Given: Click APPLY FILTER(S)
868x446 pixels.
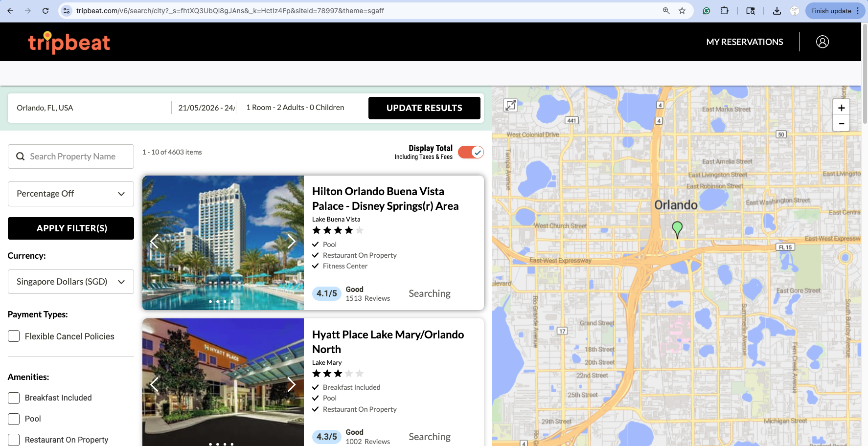Looking at the screenshot, I should point(71,228).
